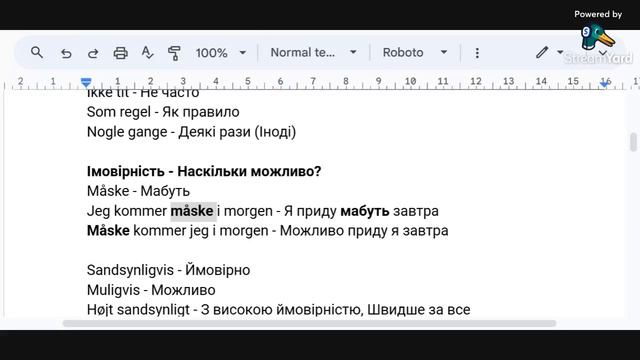Click the line "Nogle gange - Деякі рази (Іноді)"

[x=191, y=132]
